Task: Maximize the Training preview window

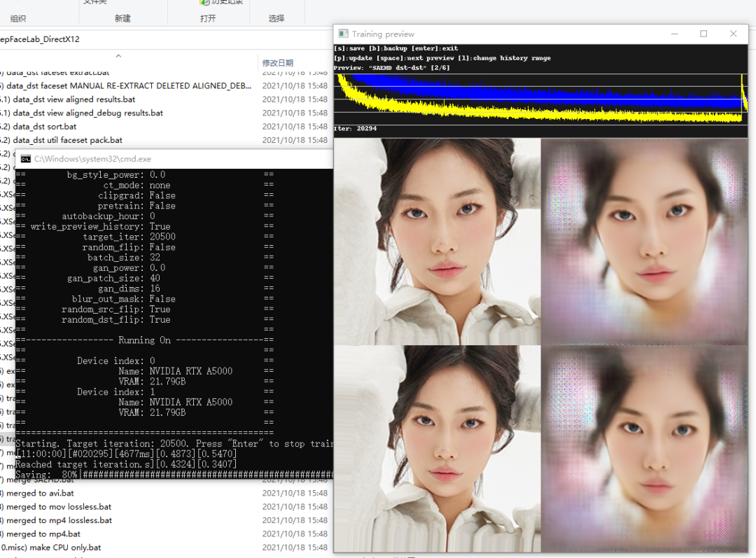Action: (x=703, y=34)
